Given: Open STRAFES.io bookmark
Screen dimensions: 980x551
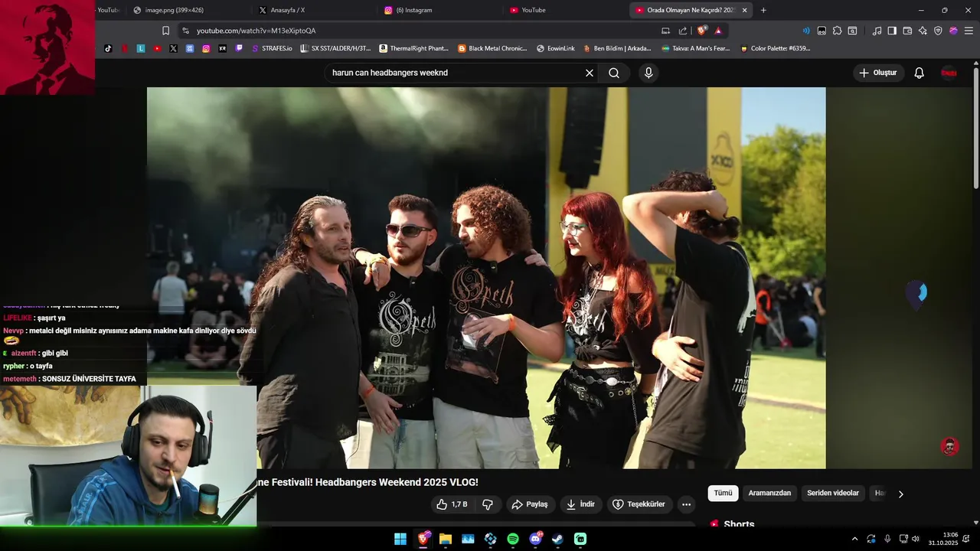Looking at the screenshot, I should pyautogui.click(x=271, y=48).
